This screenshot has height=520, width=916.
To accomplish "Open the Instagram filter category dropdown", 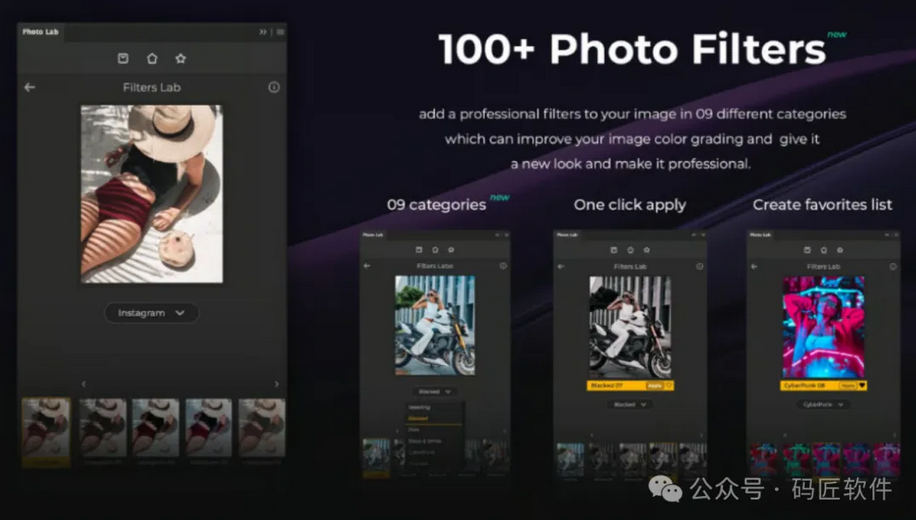I will [x=152, y=313].
